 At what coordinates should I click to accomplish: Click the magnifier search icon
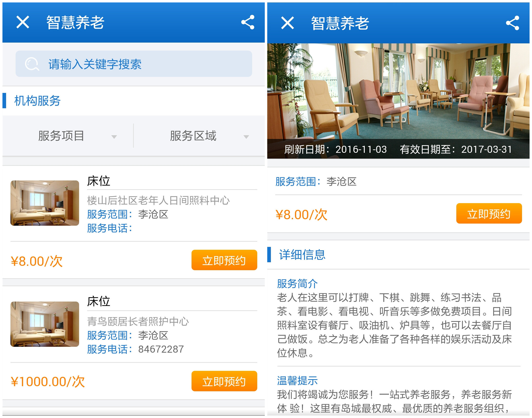[x=32, y=64]
